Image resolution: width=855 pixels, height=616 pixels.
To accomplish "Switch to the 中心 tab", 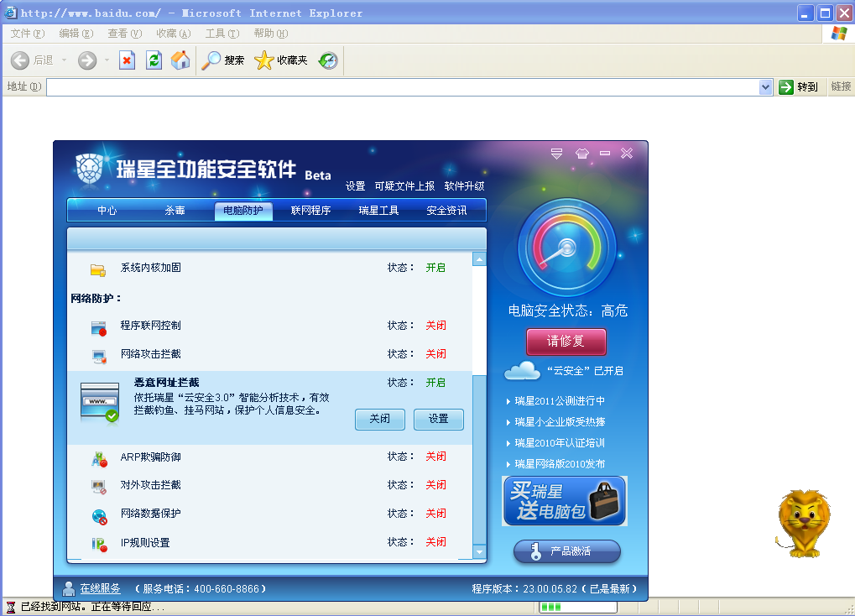I will point(107,211).
